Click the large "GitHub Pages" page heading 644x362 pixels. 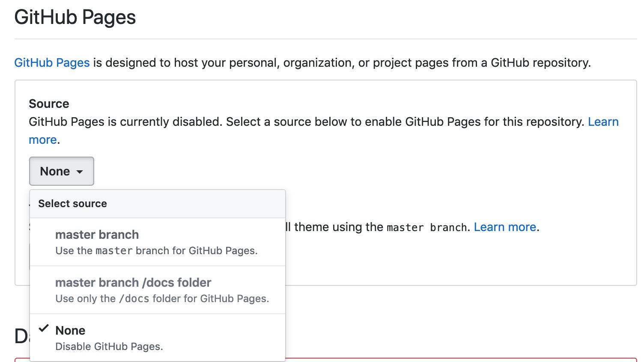pos(75,17)
